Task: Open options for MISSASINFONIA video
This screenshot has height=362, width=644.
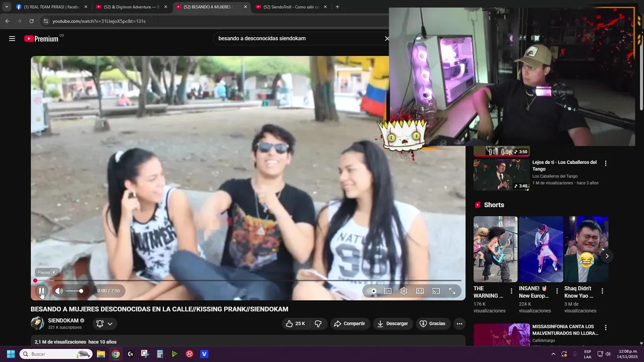Action: (x=605, y=328)
